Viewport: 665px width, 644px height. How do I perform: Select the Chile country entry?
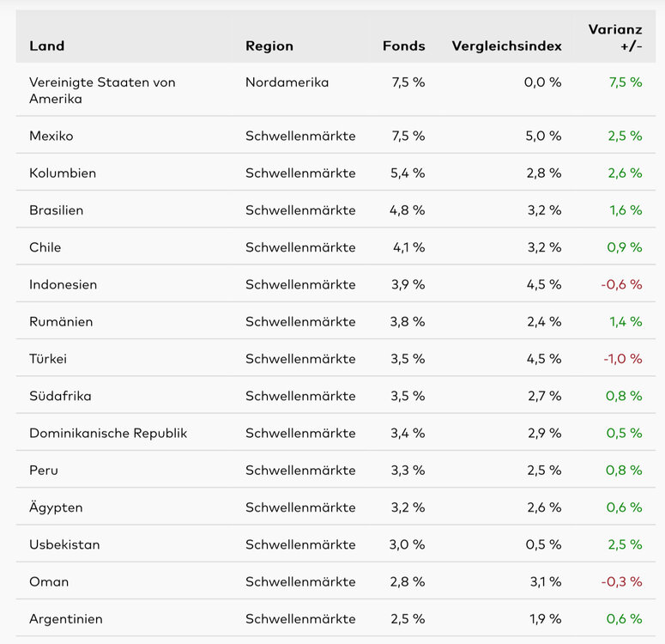tap(45, 247)
